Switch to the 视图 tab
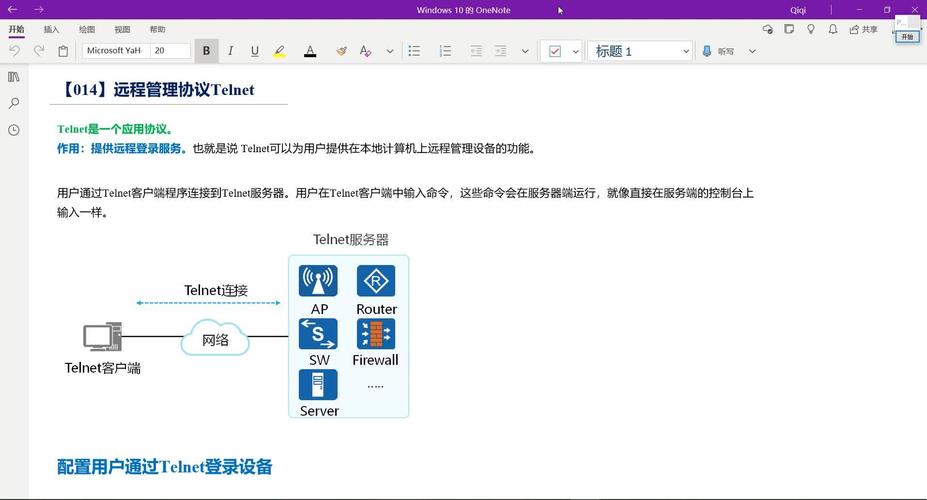 [x=122, y=29]
